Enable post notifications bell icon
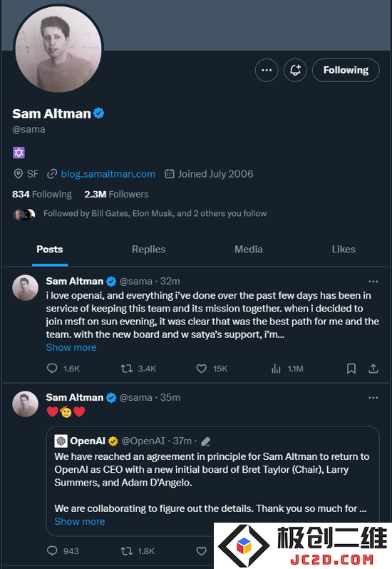Image resolution: width=392 pixels, height=569 pixels. pyautogui.click(x=295, y=70)
